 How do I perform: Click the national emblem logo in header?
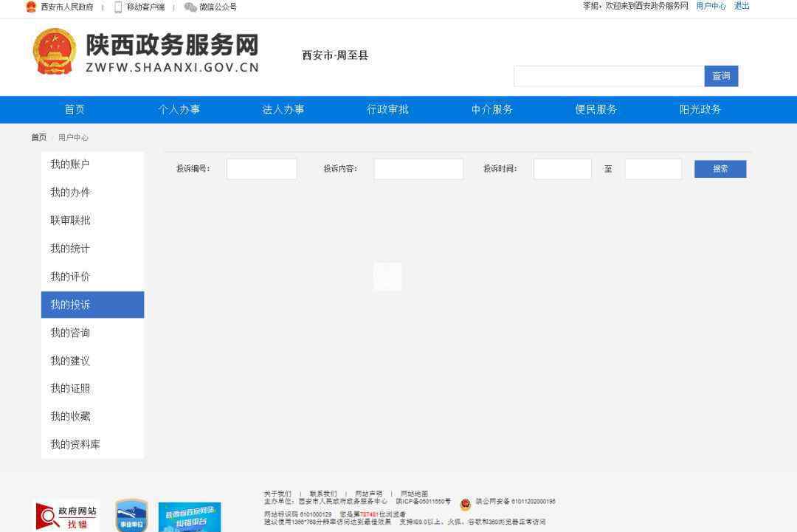coord(54,52)
